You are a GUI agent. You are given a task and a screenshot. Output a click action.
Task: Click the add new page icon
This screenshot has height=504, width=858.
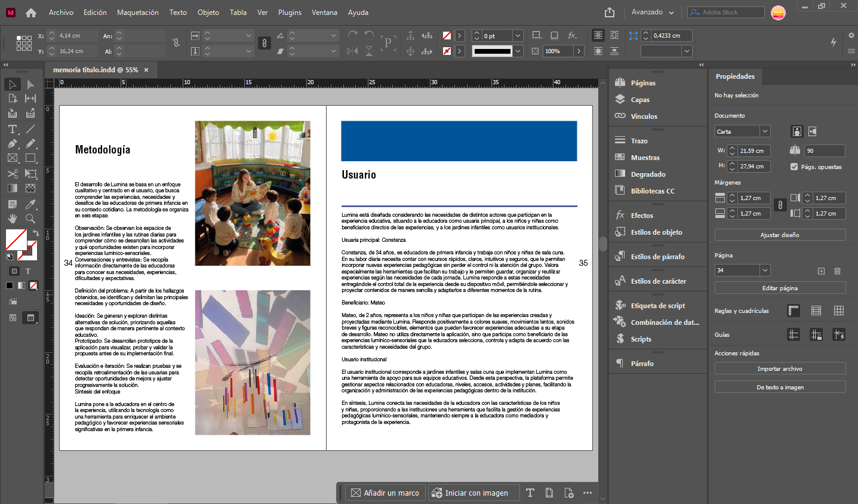pos(821,271)
